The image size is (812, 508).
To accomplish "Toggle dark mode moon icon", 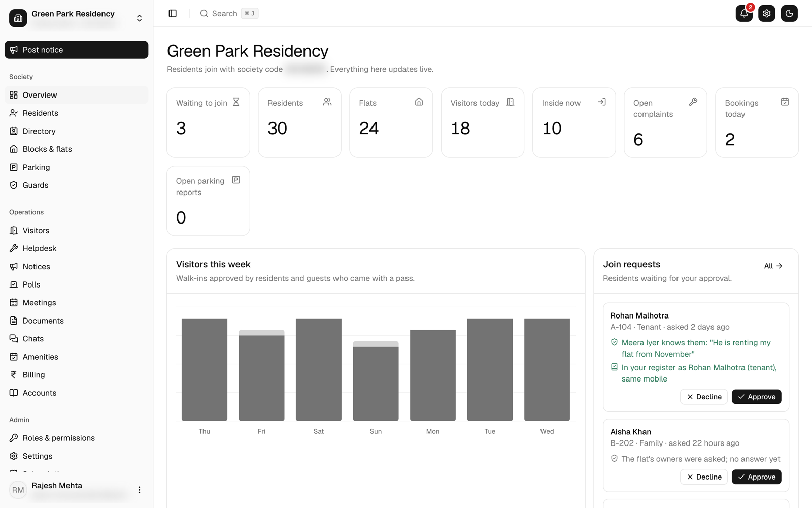I will 789,14.
